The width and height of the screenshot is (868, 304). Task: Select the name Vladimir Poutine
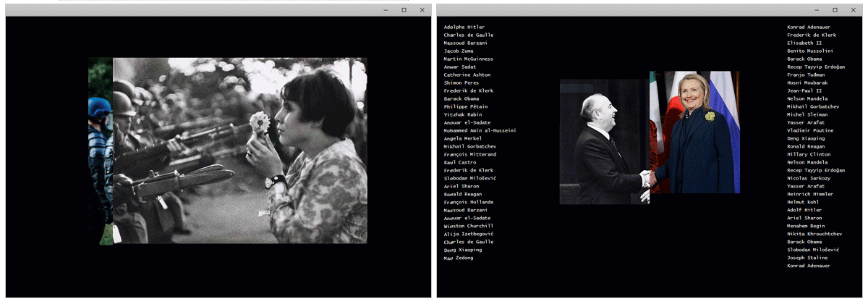pos(809,130)
